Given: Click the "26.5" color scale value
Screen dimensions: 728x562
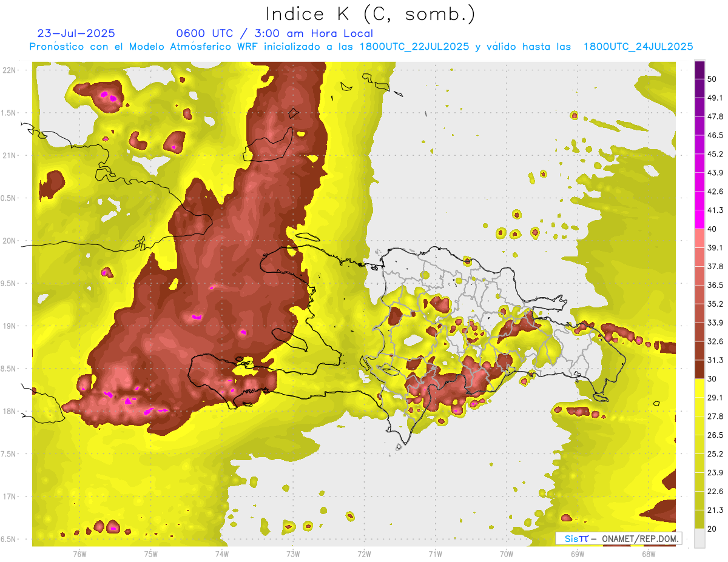Looking at the screenshot, I should coord(715,435).
